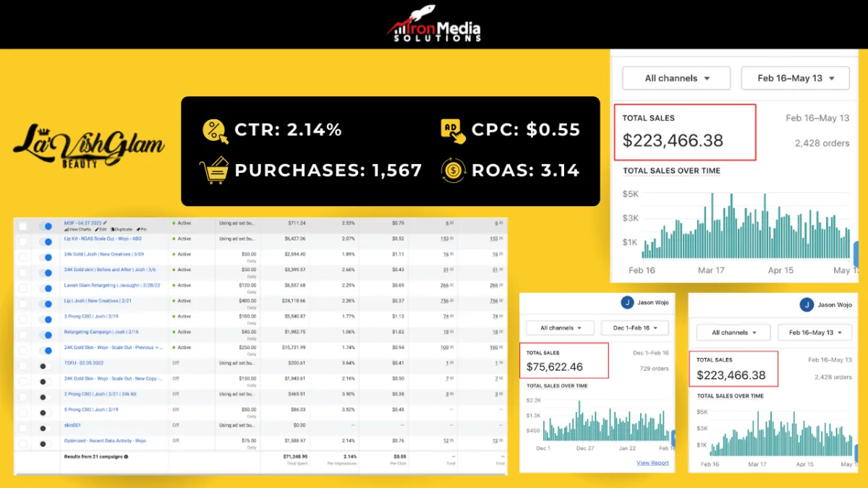Click the $75,622.46 total sales figure

pos(556,367)
